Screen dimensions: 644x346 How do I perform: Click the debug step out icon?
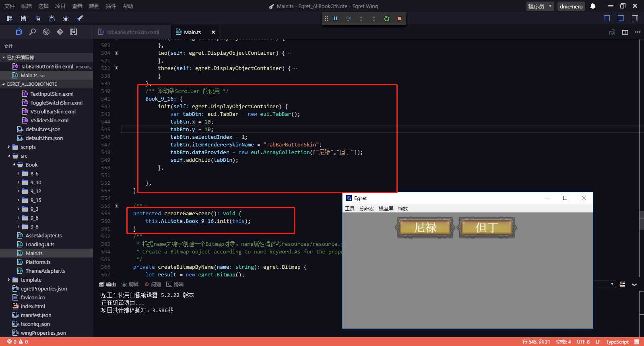[374, 19]
